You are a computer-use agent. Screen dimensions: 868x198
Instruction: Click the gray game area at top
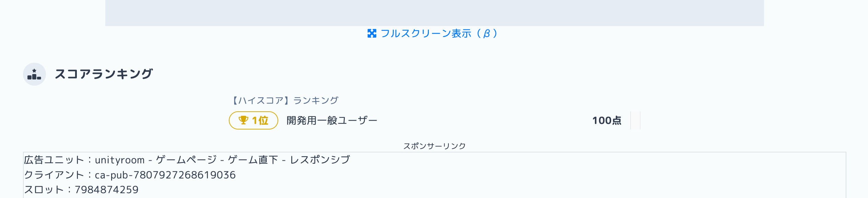[434, 12]
